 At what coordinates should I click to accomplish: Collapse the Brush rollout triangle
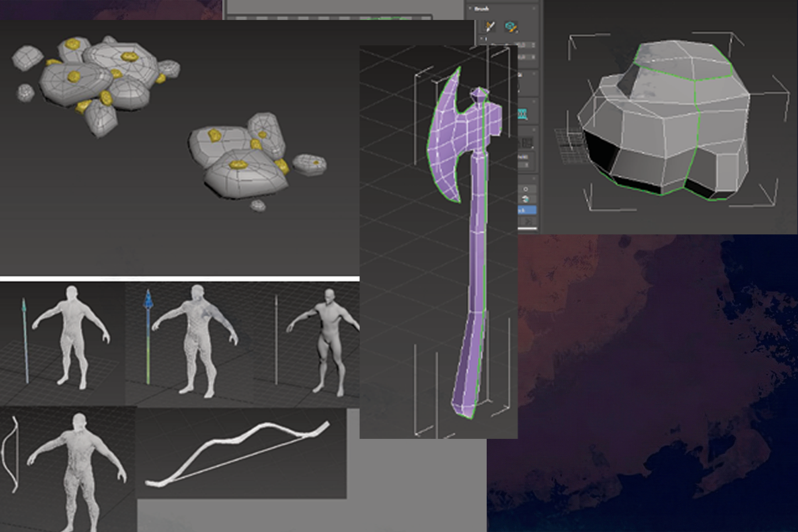(x=470, y=8)
